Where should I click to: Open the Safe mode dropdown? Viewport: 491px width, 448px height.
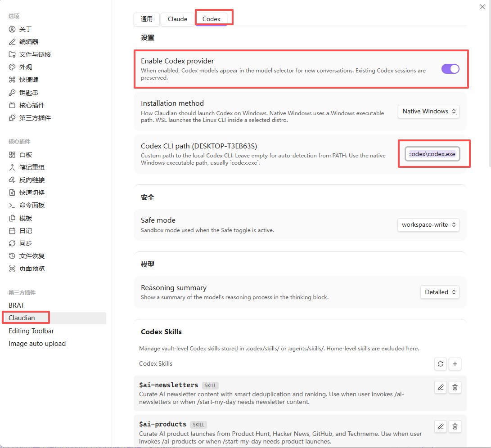point(428,225)
